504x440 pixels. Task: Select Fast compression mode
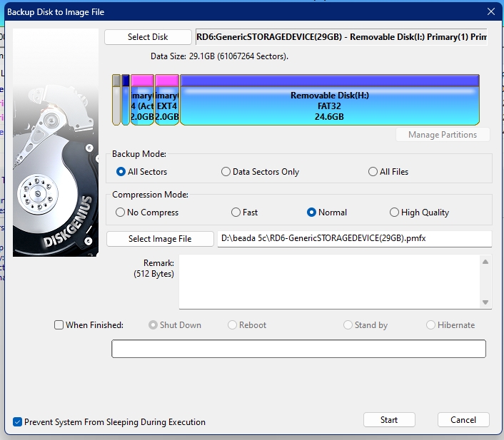(x=236, y=213)
